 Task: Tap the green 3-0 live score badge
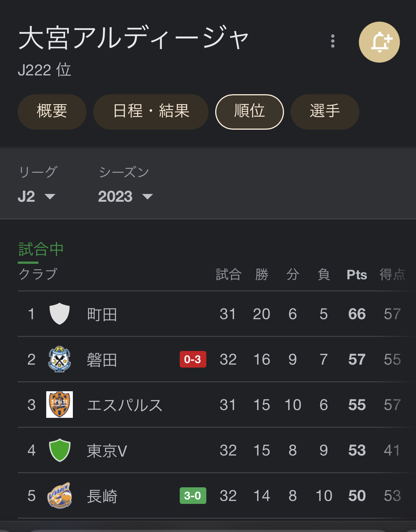[x=193, y=496]
